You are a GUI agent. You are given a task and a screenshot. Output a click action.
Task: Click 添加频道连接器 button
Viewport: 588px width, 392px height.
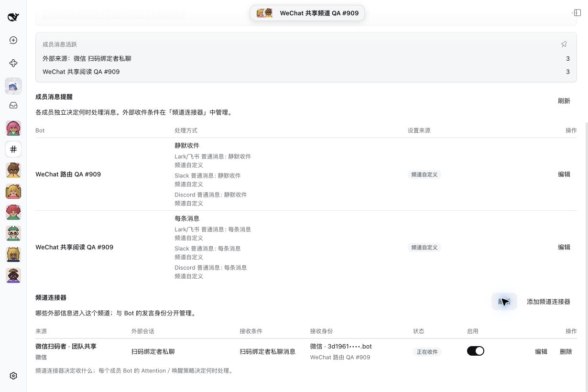click(x=548, y=302)
